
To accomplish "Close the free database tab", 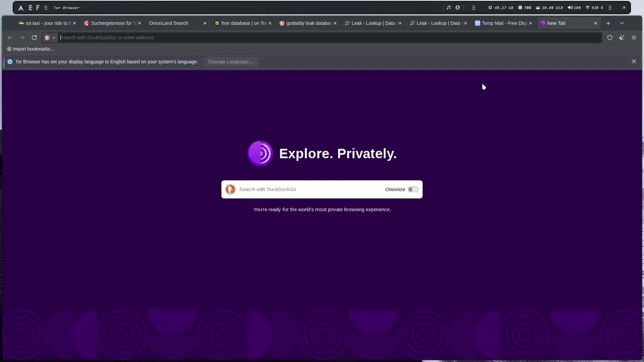I will point(270,23).
